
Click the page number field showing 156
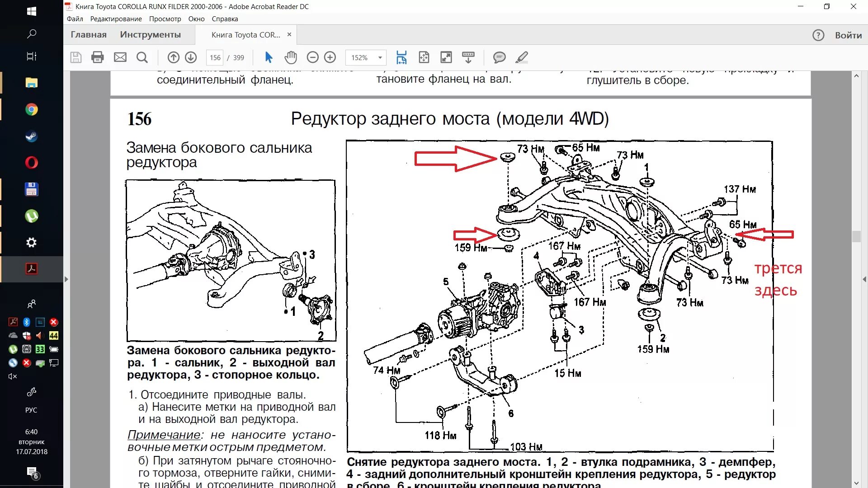coord(215,57)
